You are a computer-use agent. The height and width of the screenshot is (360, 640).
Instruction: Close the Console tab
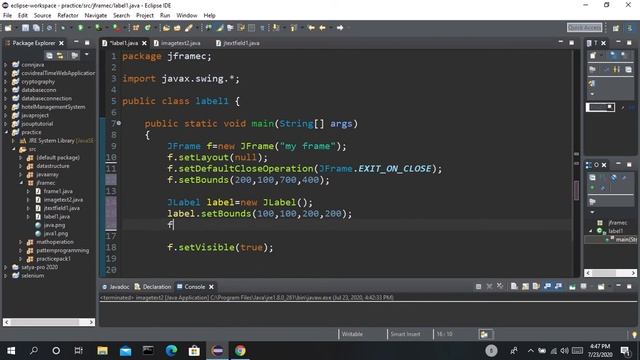click(x=211, y=287)
